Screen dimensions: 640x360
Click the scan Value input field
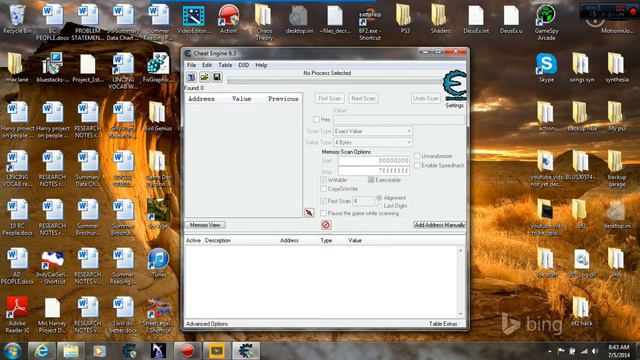coord(398,119)
